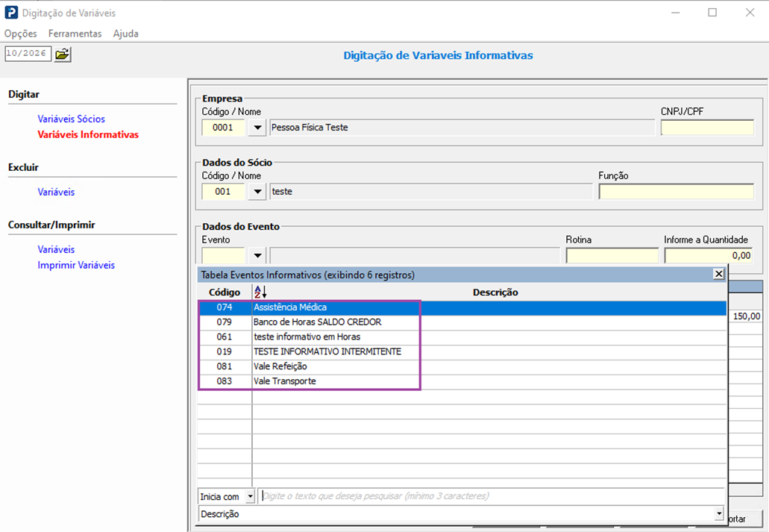Click the 150,00 value cell
This screenshot has width=769, height=532.
point(746,316)
